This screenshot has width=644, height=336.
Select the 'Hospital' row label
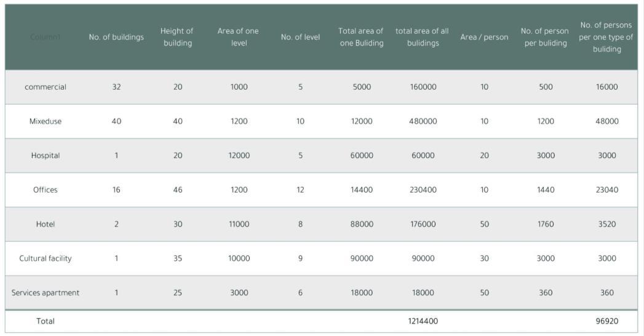click(46, 156)
